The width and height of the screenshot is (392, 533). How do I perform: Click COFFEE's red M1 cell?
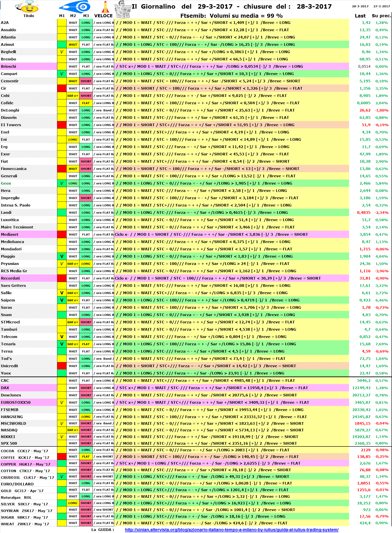tap(62, 456)
